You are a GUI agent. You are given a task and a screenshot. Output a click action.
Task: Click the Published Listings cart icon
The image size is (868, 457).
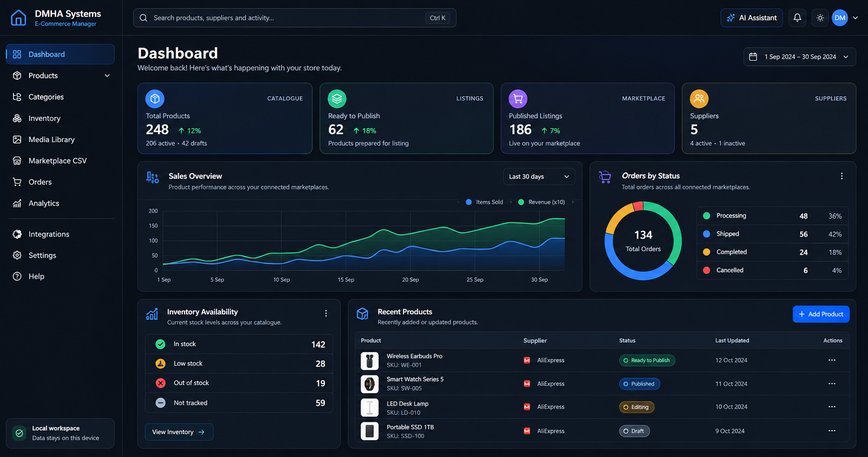coord(518,99)
